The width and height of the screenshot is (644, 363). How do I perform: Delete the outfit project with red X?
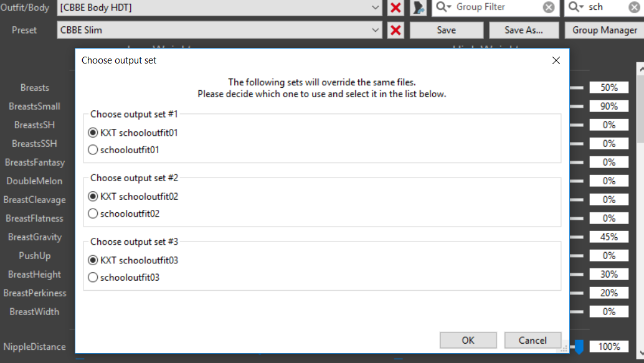pyautogui.click(x=395, y=7)
